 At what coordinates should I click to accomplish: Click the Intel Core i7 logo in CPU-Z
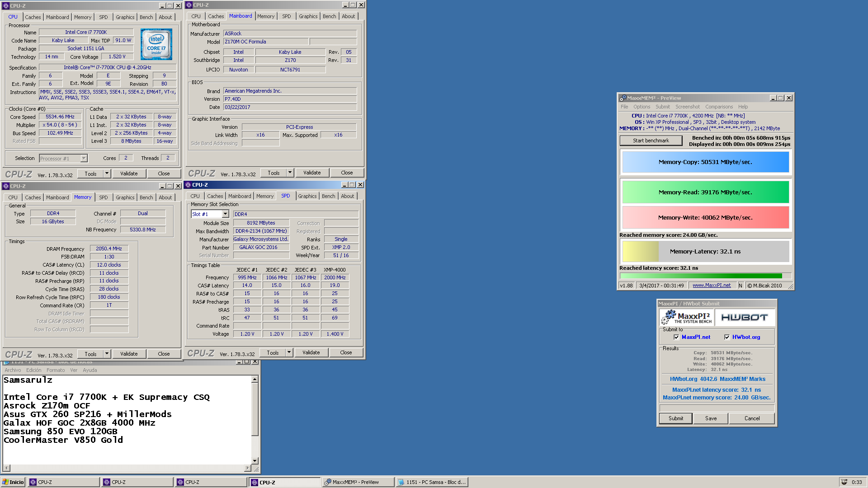[156, 44]
